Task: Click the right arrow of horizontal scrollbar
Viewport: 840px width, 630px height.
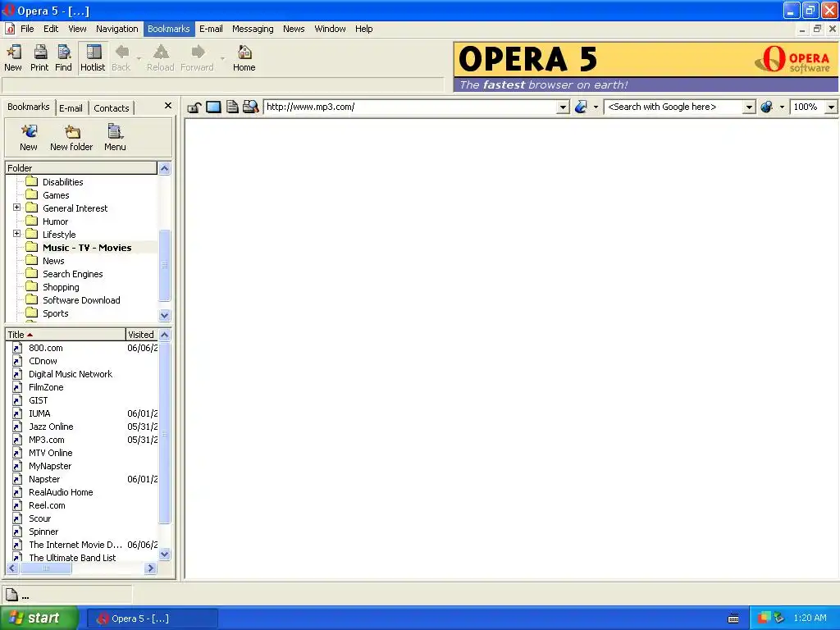Action: pyautogui.click(x=151, y=568)
